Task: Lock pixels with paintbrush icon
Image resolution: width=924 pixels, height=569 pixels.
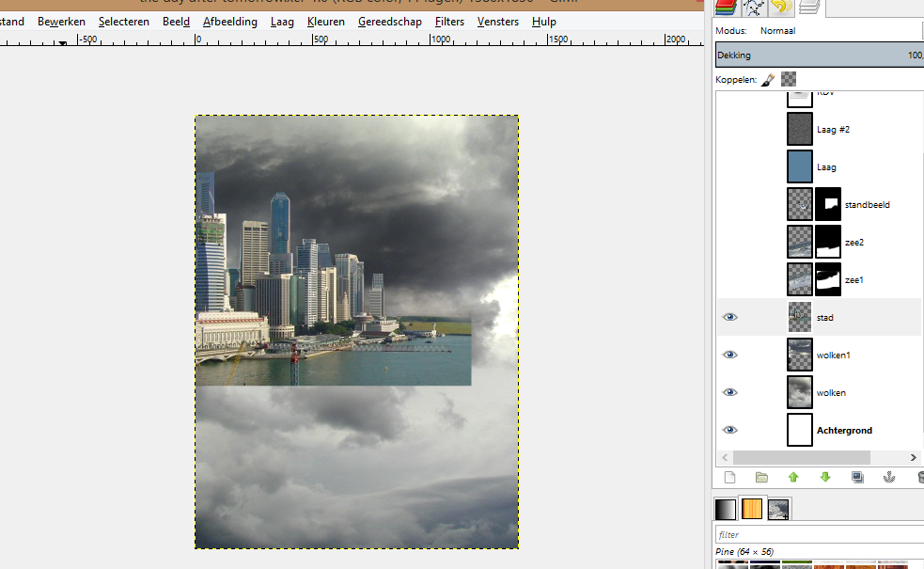Action: click(768, 80)
